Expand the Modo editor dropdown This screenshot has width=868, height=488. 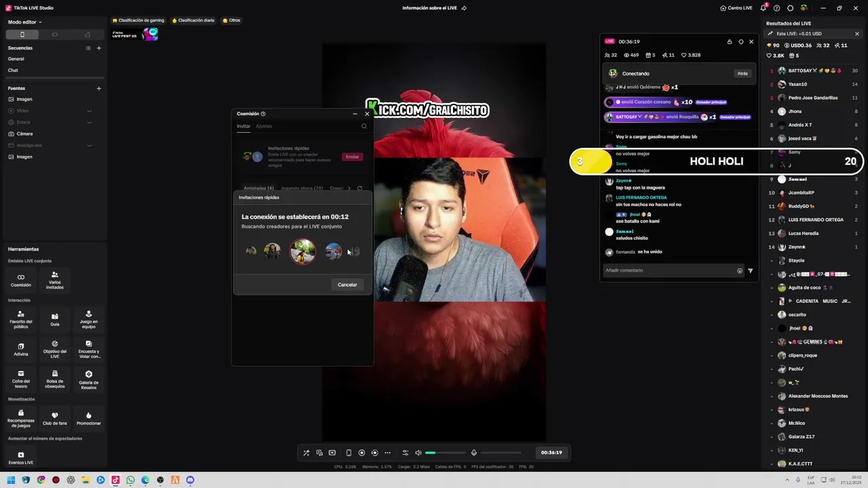tap(25, 22)
